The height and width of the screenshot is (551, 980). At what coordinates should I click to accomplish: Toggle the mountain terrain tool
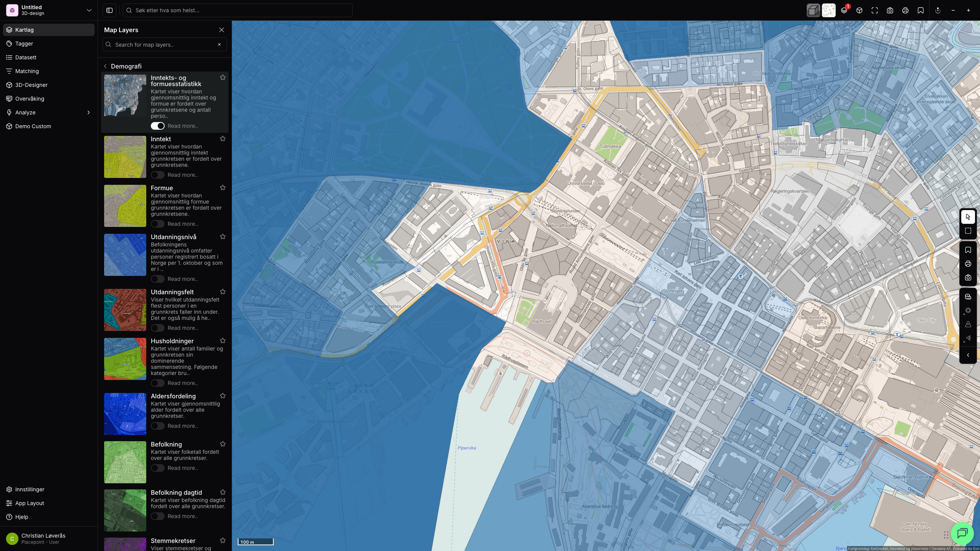(968, 324)
